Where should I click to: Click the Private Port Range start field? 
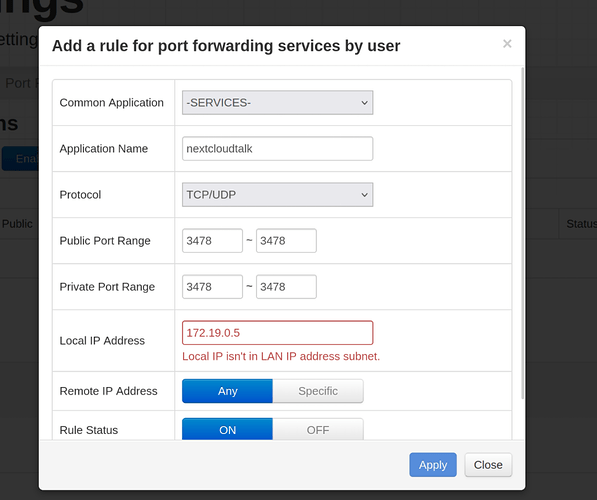click(212, 287)
